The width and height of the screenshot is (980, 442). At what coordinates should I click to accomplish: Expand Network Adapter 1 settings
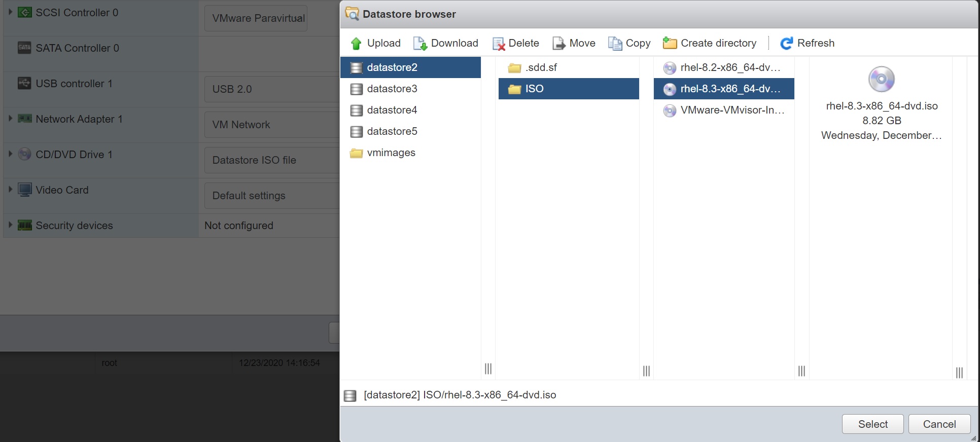[10, 118]
